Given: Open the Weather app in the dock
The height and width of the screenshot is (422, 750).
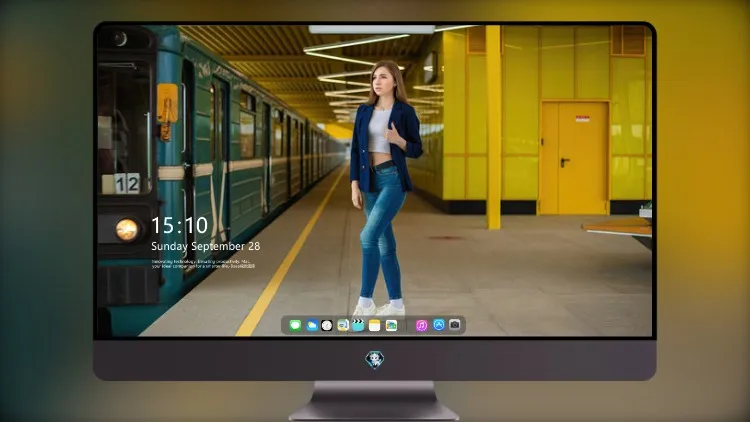Looking at the screenshot, I should [312, 325].
